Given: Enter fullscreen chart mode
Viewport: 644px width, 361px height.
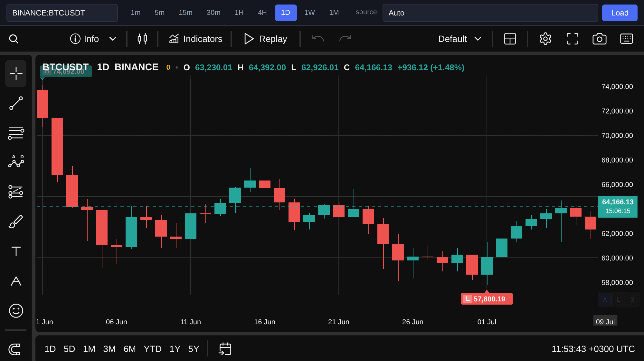Looking at the screenshot, I should 573,39.
